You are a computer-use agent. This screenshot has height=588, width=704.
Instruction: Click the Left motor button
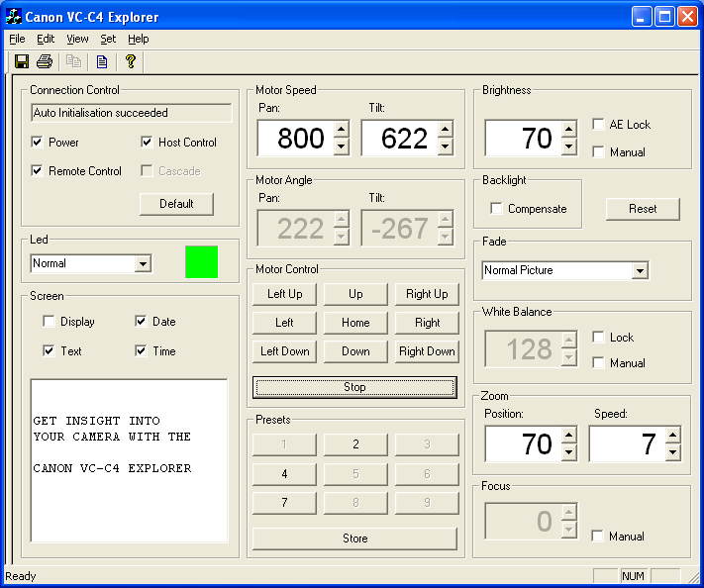pos(284,323)
